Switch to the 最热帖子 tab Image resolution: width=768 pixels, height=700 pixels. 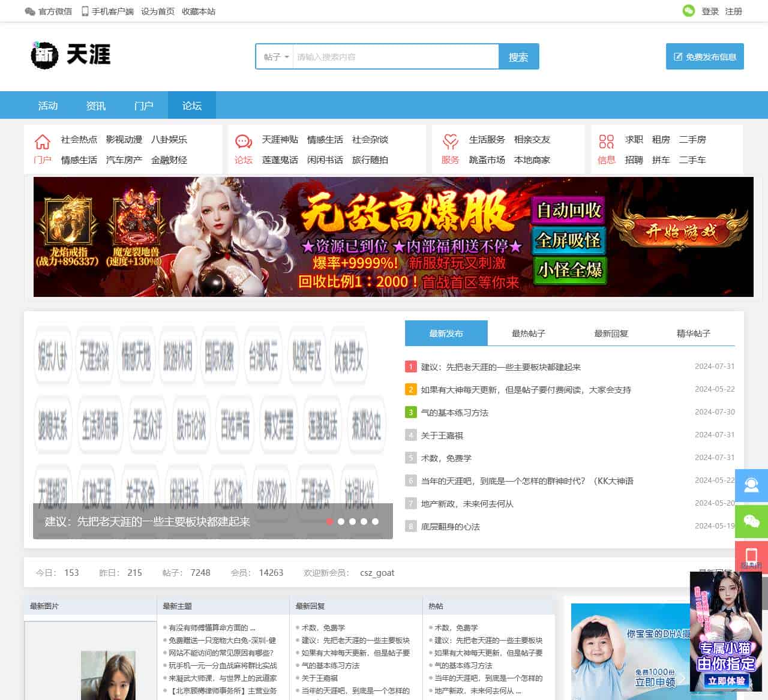(x=528, y=334)
